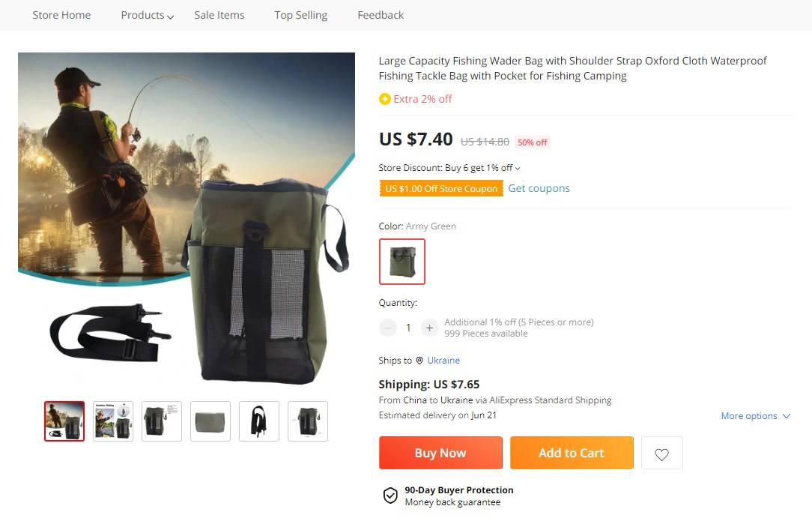
Task: Click the Buy Now button
Action: [440, 453]
